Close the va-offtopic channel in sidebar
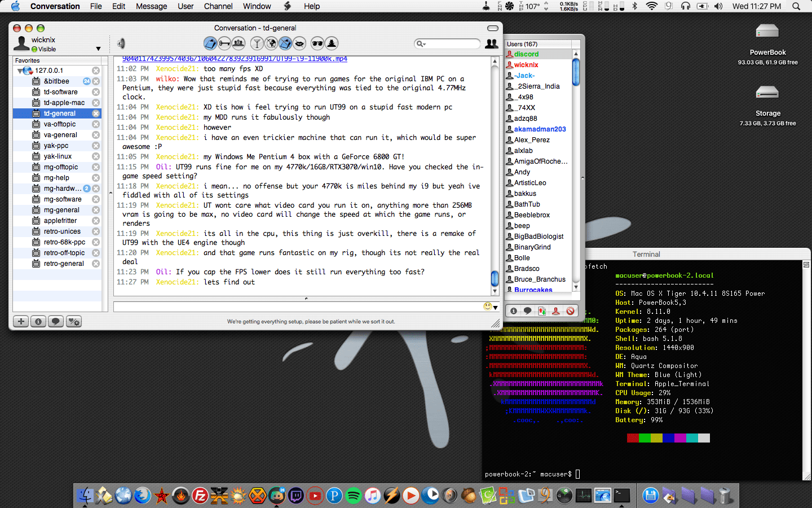 point(96,124)
